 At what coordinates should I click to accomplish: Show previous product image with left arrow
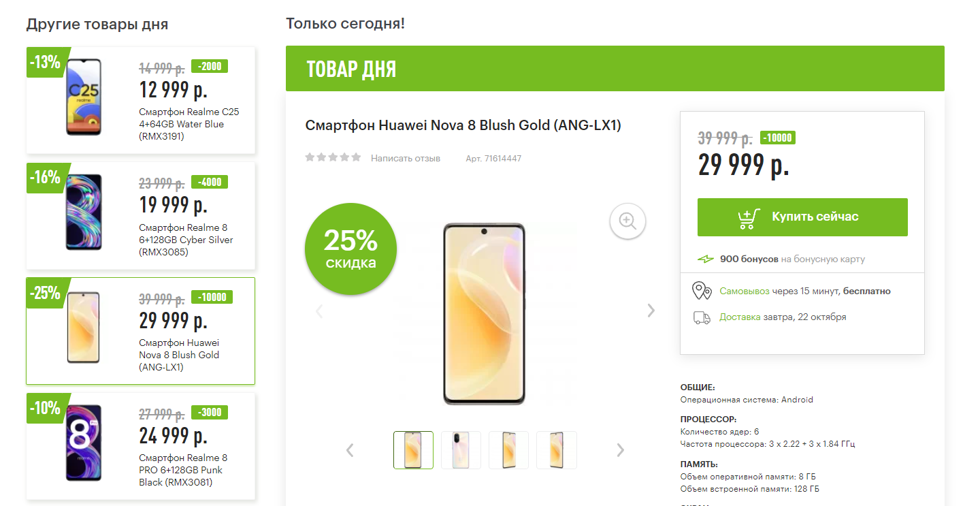(319, 311)
